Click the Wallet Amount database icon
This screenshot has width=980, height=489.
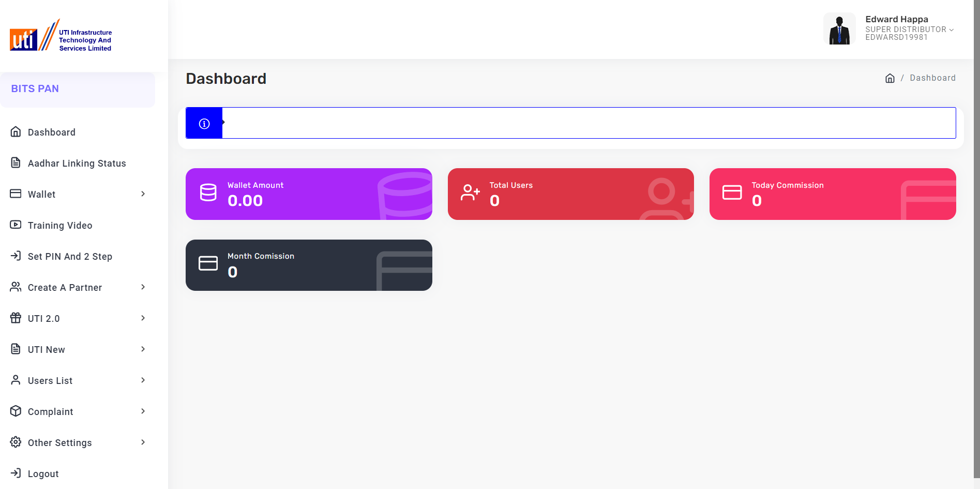[x=208, y=192]
